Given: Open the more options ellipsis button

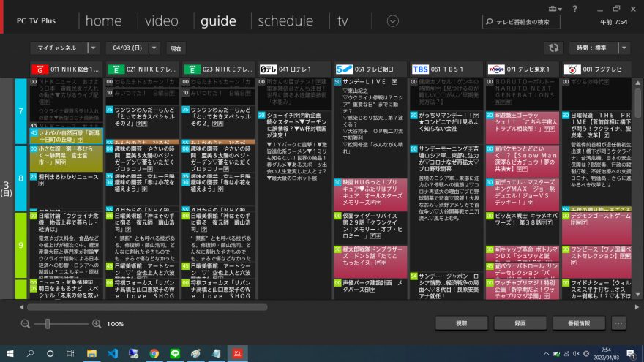Looking at the screenshot, I should (619, 323).
